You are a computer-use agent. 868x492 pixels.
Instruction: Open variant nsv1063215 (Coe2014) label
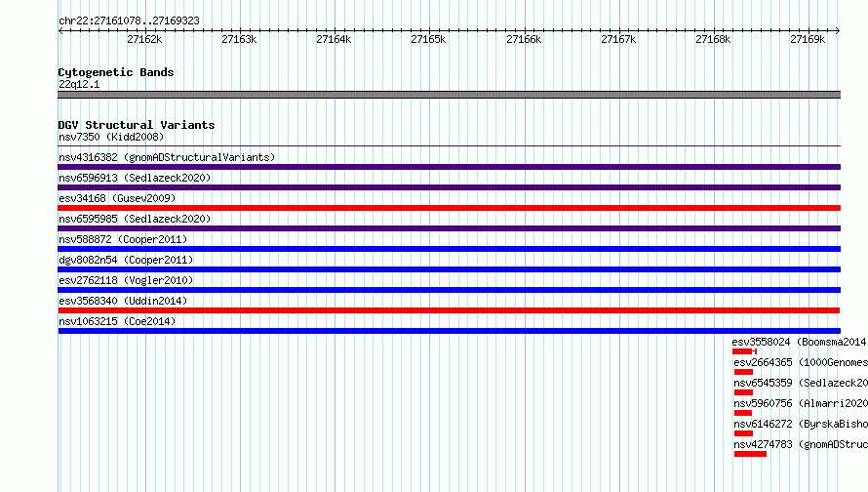click(x=117, y=321)
